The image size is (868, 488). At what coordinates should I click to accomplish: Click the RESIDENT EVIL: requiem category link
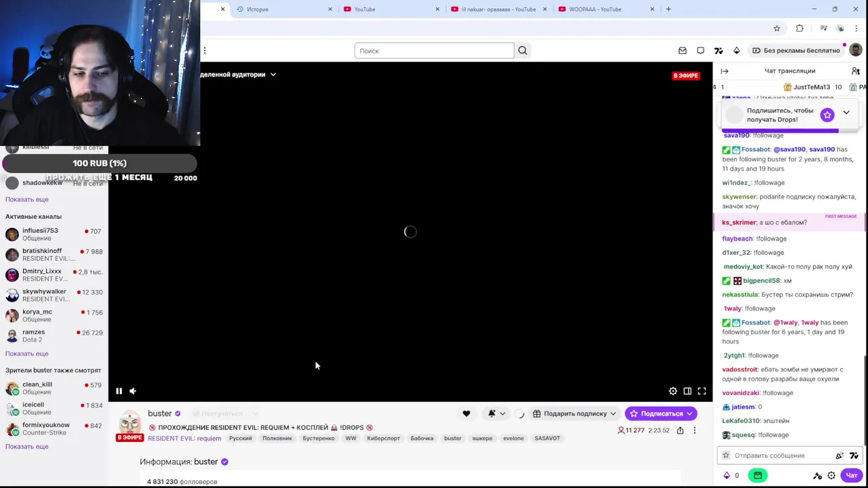pyautogui.click(x=184, y=439)
